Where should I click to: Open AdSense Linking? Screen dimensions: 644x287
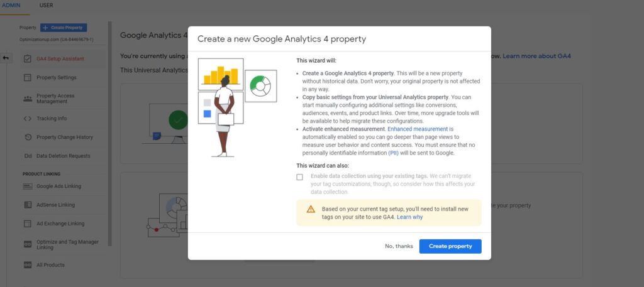[x=55, y=205]
